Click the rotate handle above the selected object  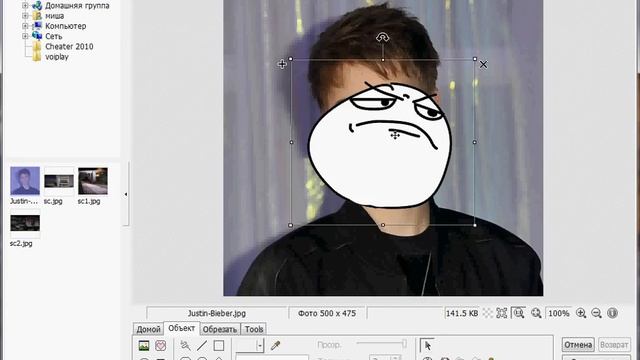click(x=382, y=38)
